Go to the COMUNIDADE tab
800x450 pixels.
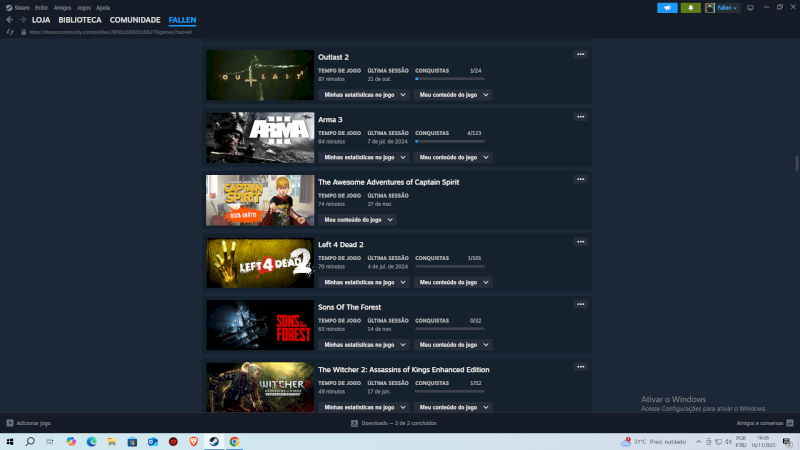tap(135, 20)
